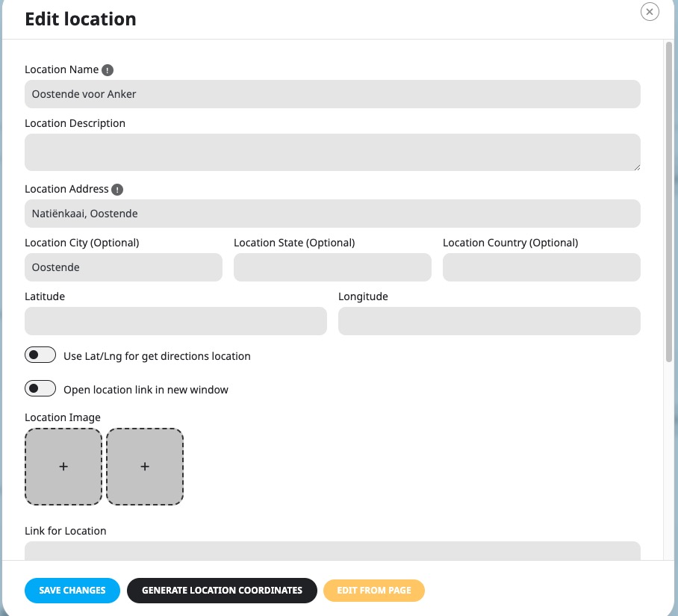Click Edit From Page button

click(x=374, y=590)
